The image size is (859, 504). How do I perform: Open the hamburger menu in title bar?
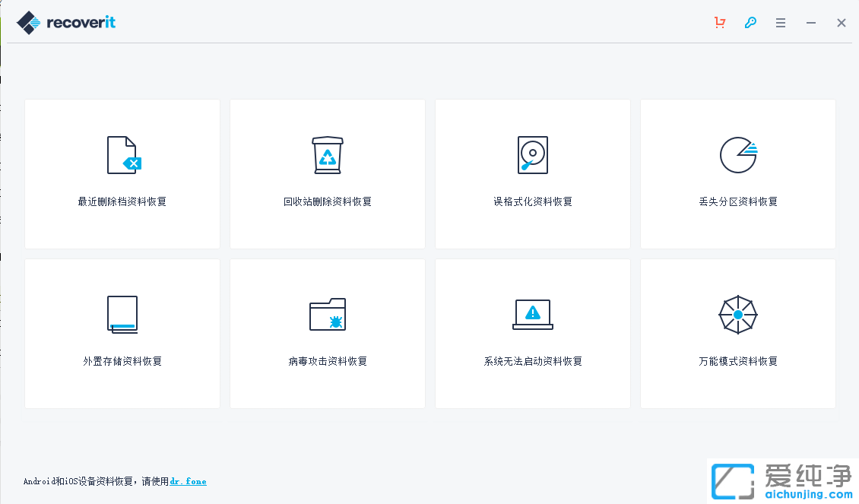[781, 23]
